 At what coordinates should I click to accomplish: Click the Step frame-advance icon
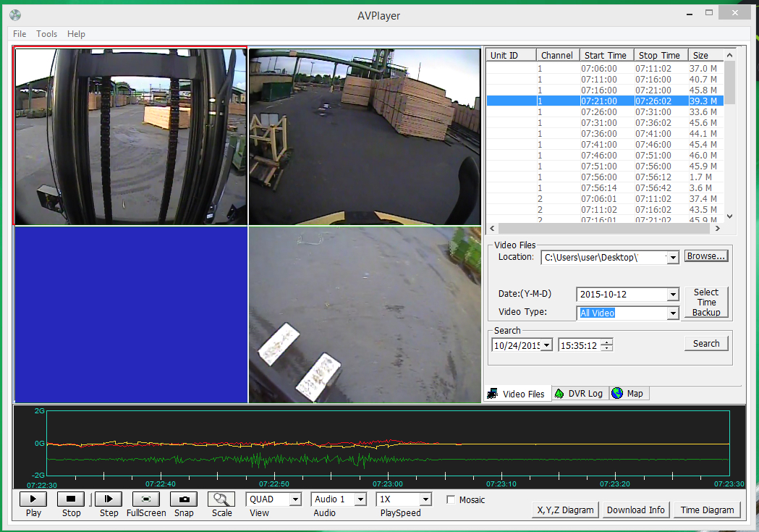(x=109, y=499)
